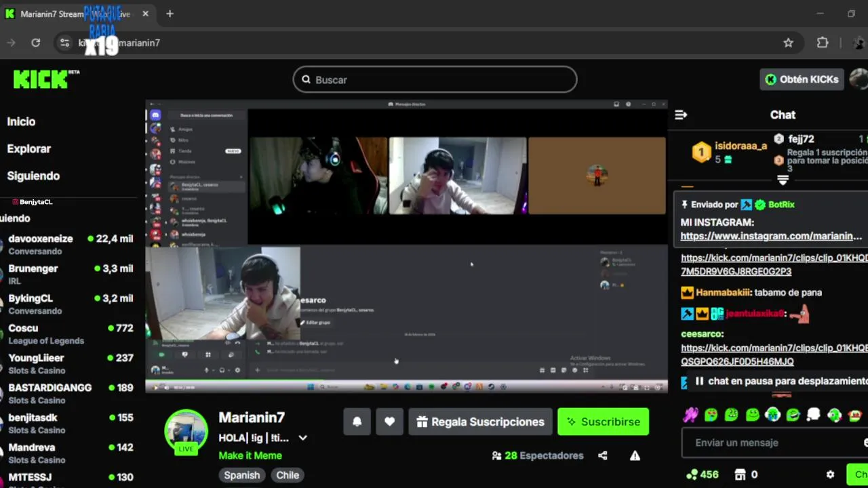
Task: Expand the stream title dropdown chevron
Action: [302, 438]
